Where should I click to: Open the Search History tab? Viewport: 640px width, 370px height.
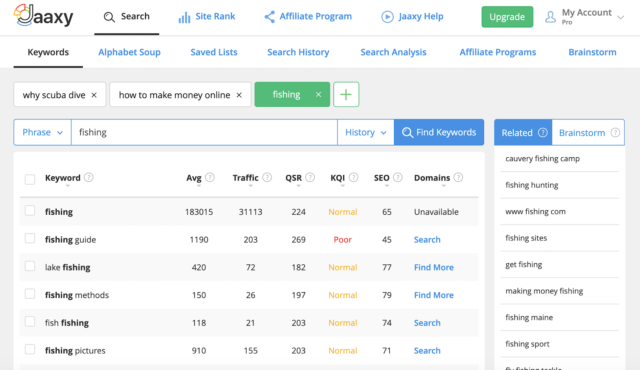tap(298, 52)
